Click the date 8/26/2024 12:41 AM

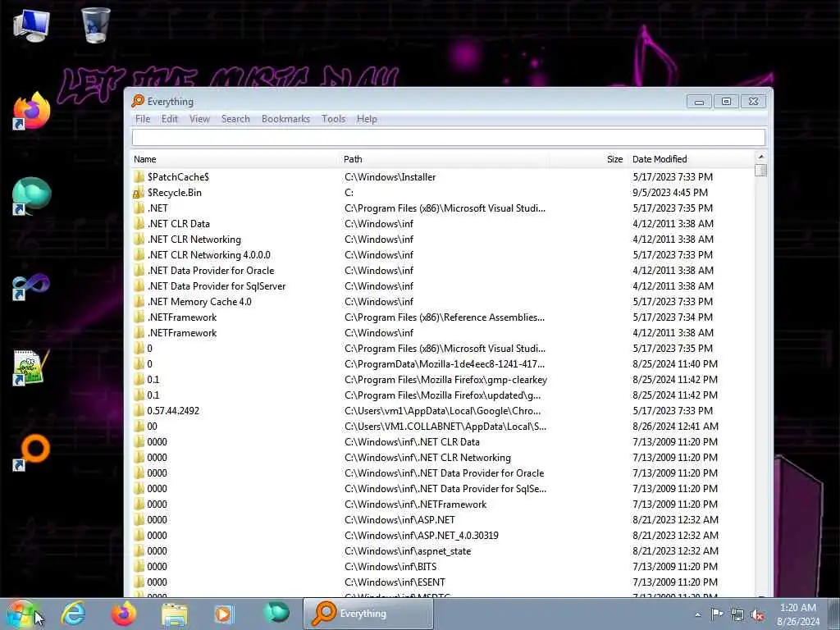click(x=676, y=427)
